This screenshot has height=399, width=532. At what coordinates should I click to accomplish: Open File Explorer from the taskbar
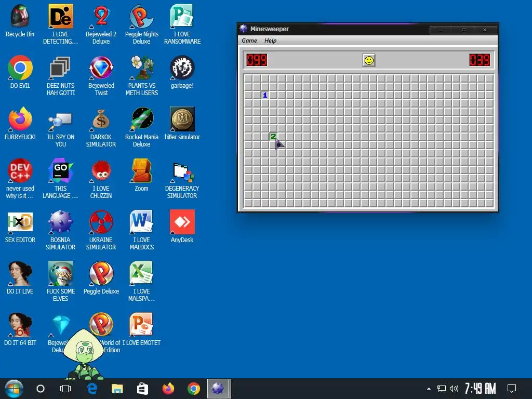tap(117, 389)
